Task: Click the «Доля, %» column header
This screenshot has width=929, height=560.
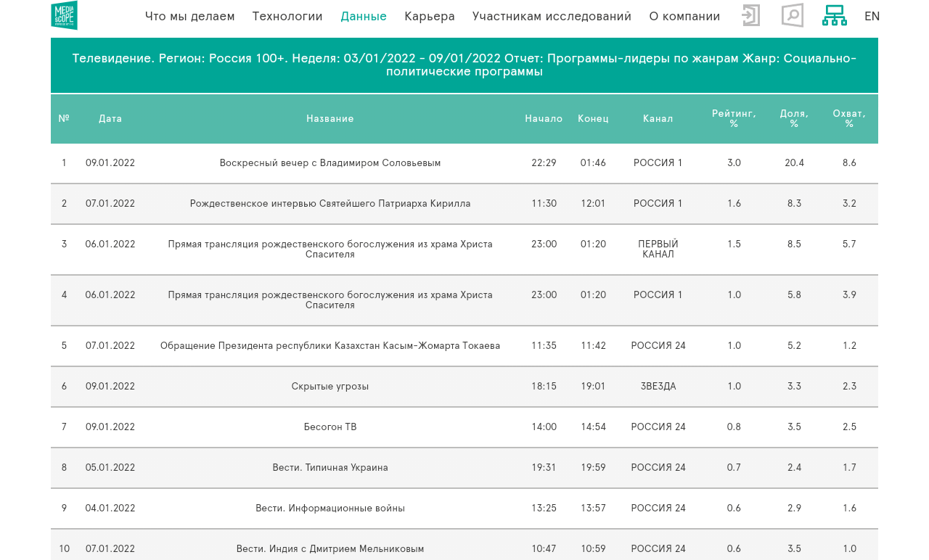Action: point(794,119)
